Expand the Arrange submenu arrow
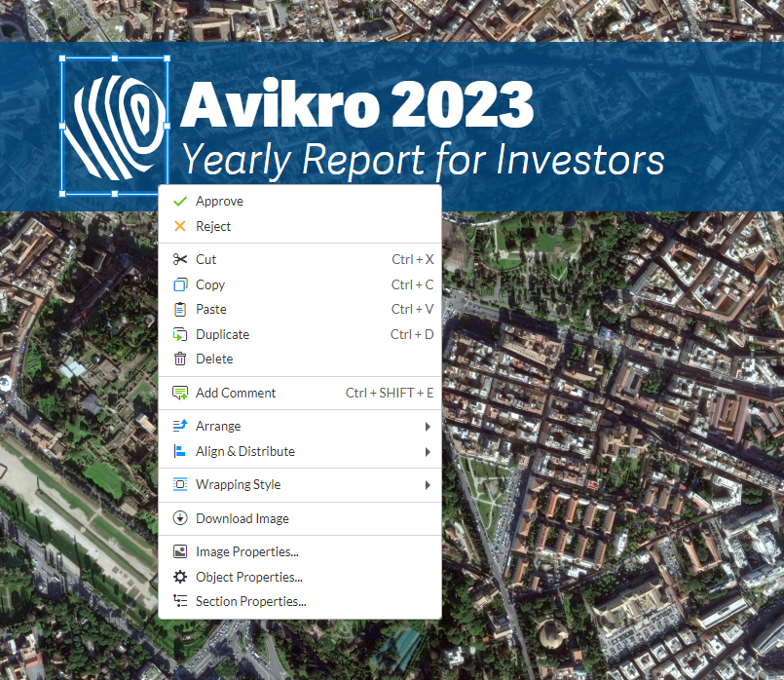Screen dimensions: 784x680 point(428,427)
